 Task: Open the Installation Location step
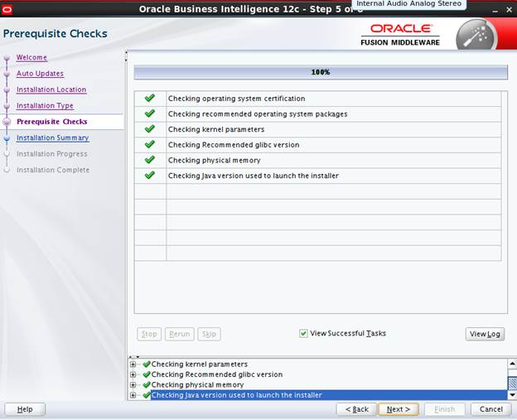point(51,89)
